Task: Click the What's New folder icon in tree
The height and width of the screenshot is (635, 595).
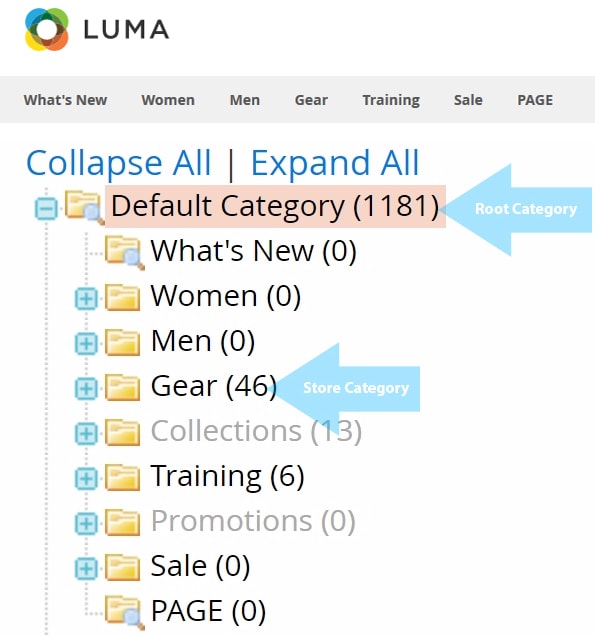Action: 124,252
